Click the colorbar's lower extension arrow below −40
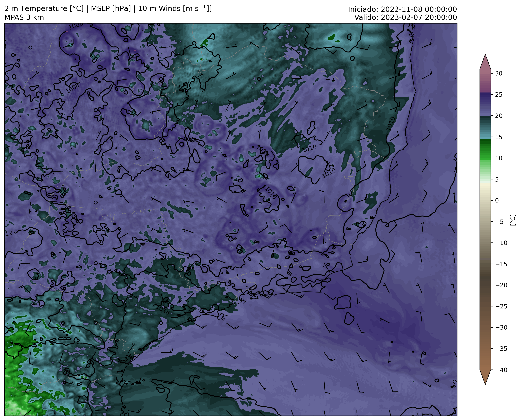Screen dimensions: 520x420 coord(485,377)
